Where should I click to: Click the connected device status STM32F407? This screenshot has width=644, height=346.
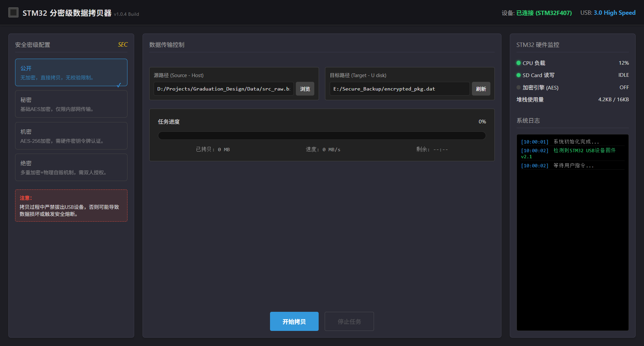pos(544,13)
